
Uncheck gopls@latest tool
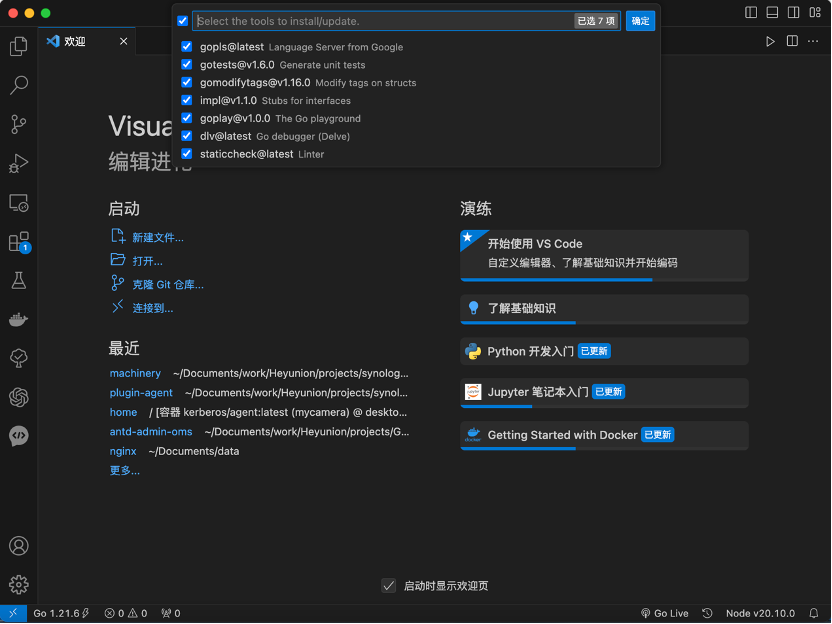[186, 47]
